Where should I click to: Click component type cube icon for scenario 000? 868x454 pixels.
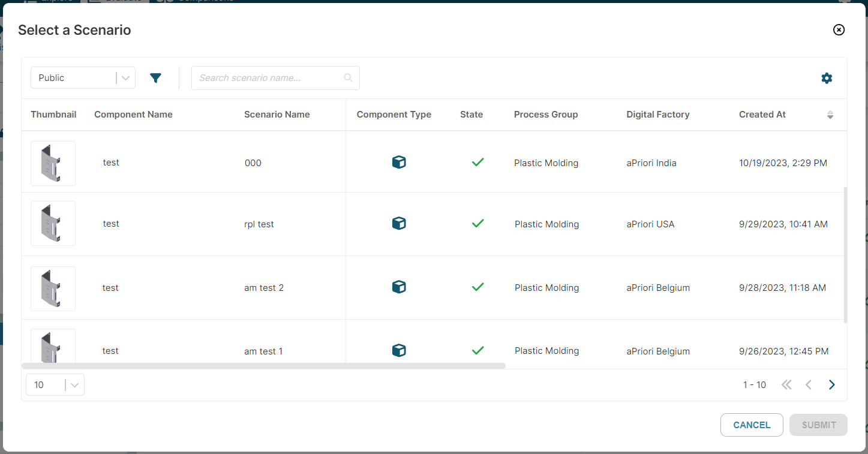(x=399, y=162)
